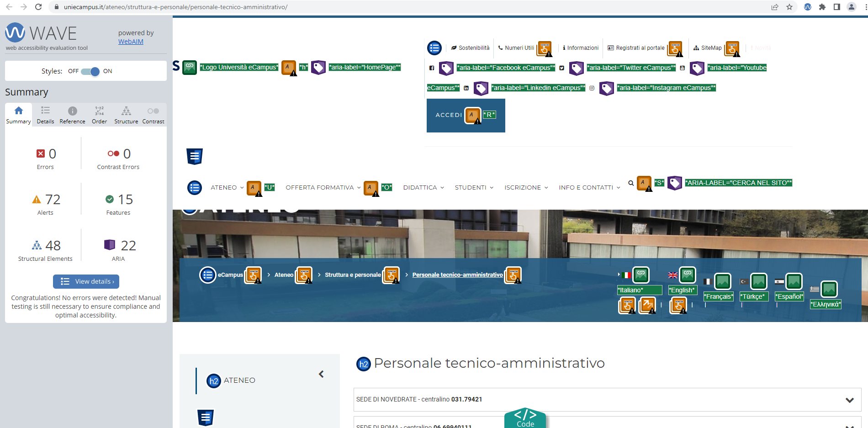Viewport: 868px width, 428px height.
Task: Click the site search magnifier icon
Action: pos(631,183)
